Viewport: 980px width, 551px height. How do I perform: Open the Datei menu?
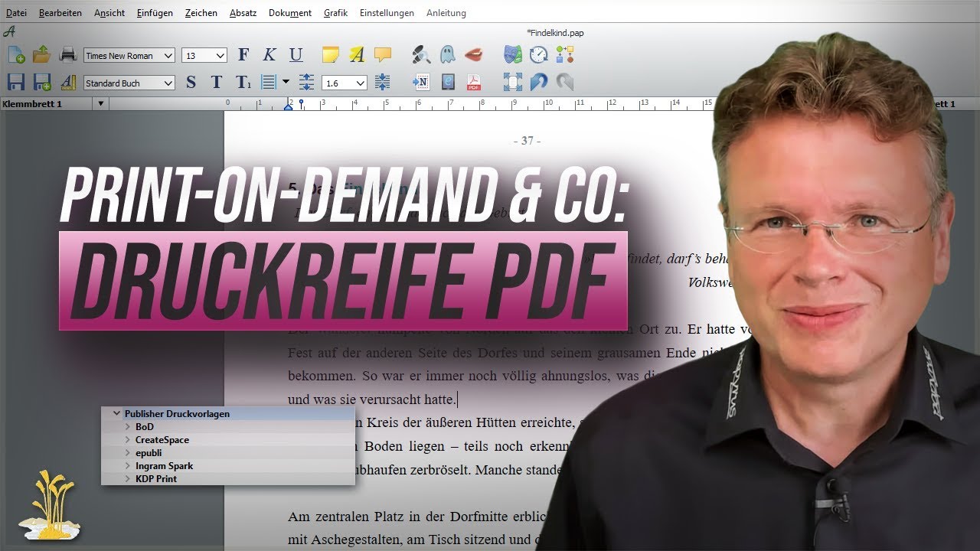point(16,13)
